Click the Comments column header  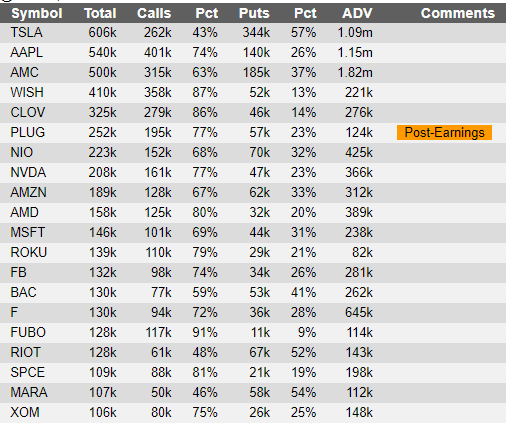(458, 14)
